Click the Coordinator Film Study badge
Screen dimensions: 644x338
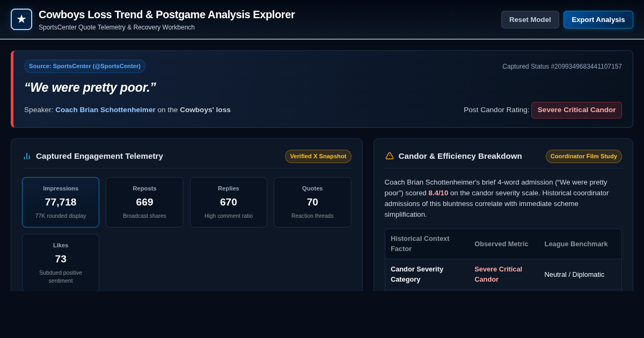(584, 156)
